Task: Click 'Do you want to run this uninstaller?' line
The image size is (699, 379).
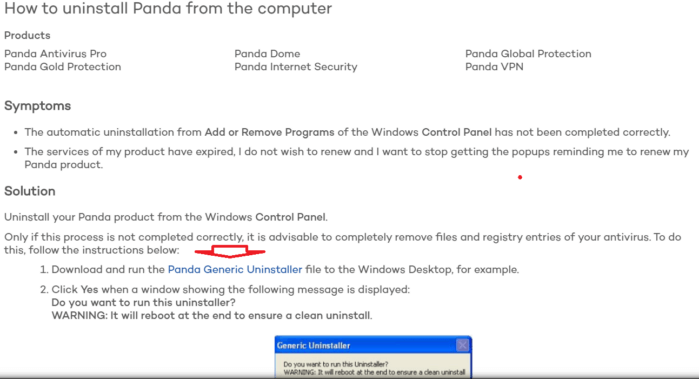Action: tap(144, 302)
